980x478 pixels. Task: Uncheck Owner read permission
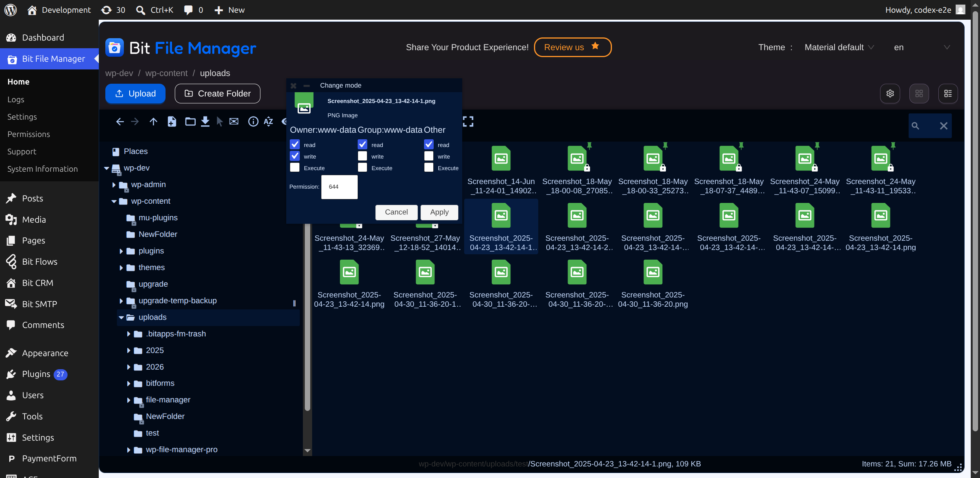tap(295, 145)
